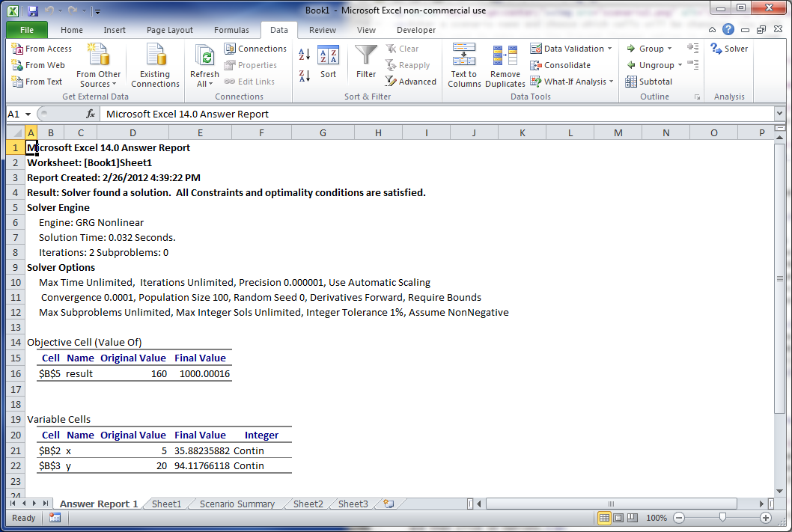Customize Quick Access Toolbar dropdown

pos(98,11)
